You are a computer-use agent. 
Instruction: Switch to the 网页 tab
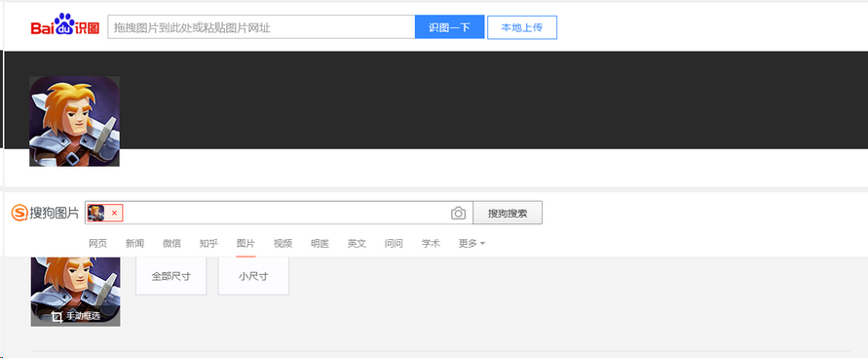click(98, 243)
